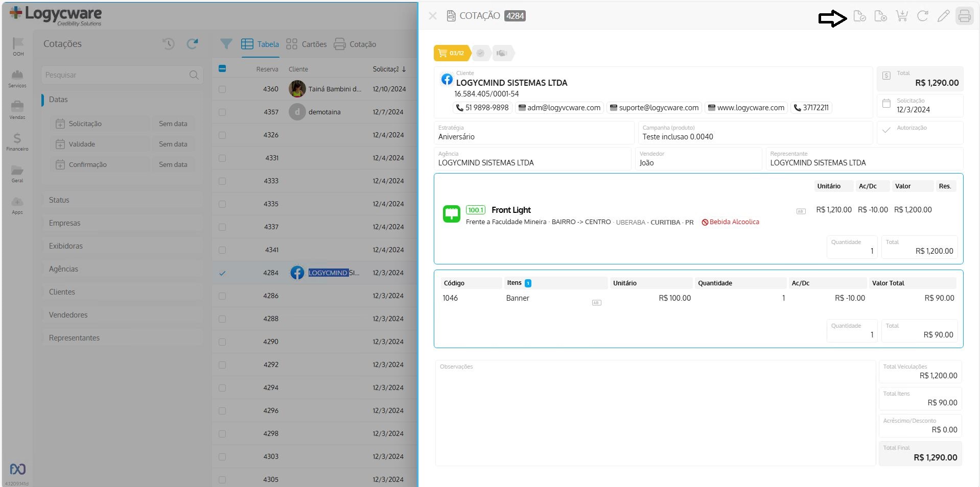Click the Facebook icon next to client name
This screenshot has width=980, height=487.
pos(447,79)
